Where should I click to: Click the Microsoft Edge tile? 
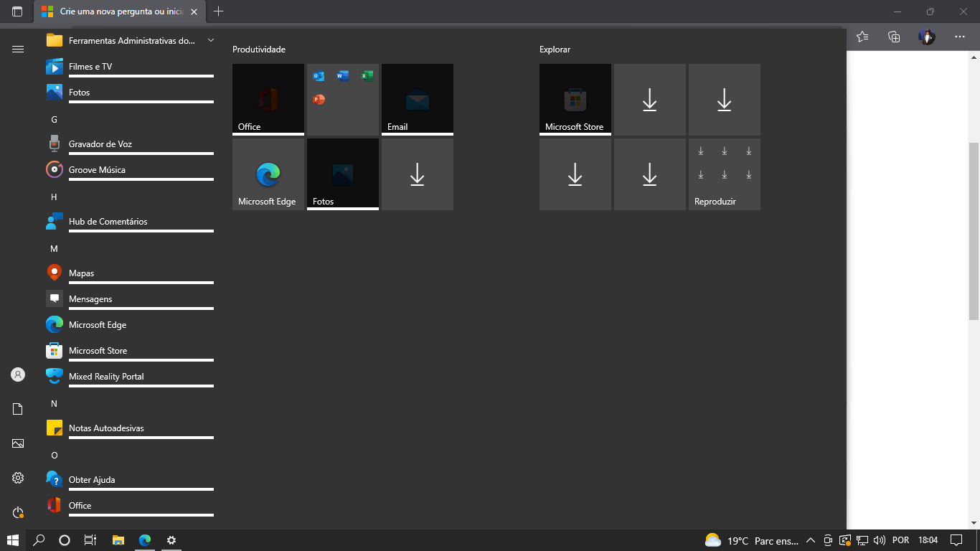click(x=268, y=174)
